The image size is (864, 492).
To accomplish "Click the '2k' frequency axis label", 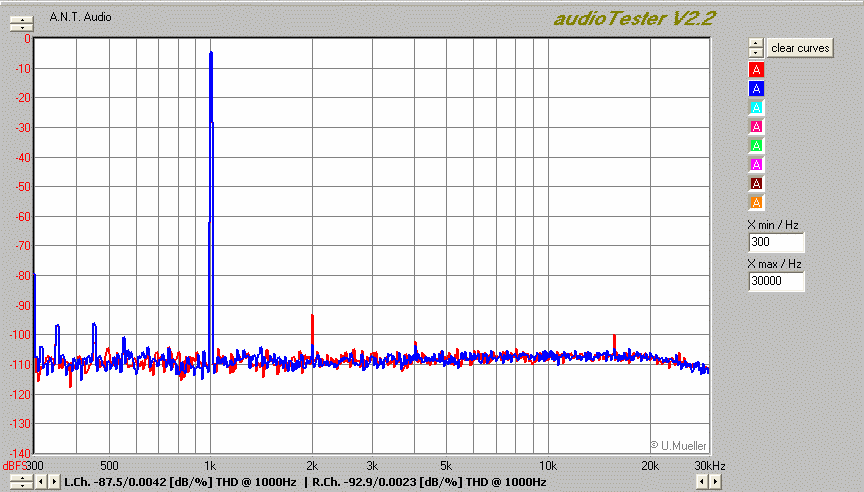I will (312, 466).
